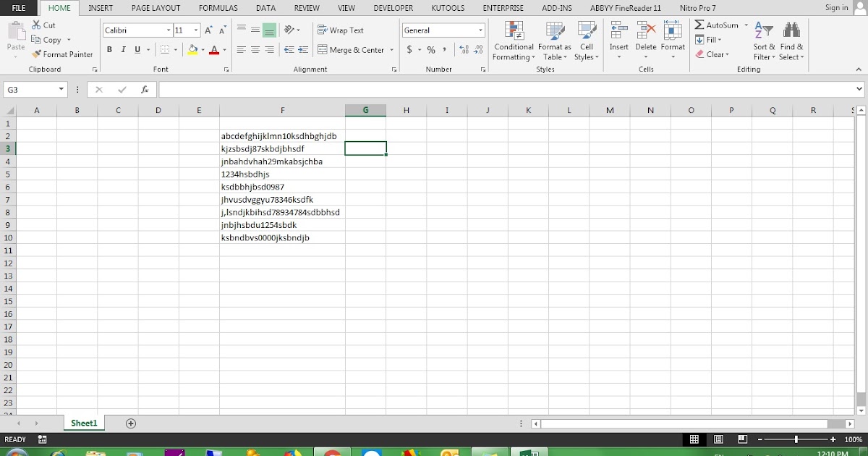Apply the Percent Style format
Image resolution: width=868 pixels, height=456 pixels.
click(430, 50)
